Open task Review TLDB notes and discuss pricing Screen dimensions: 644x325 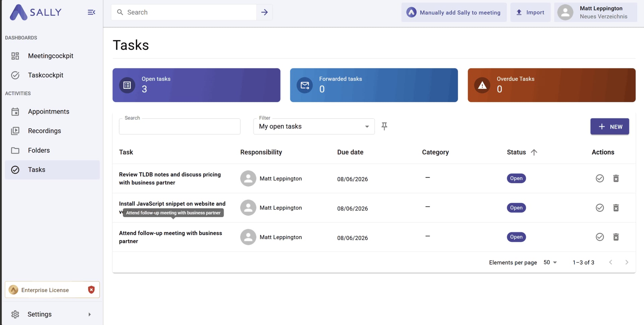pos(170,179)
